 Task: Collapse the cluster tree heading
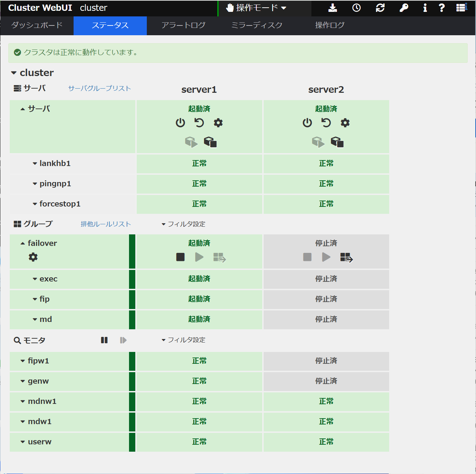[x=14, y=73]
